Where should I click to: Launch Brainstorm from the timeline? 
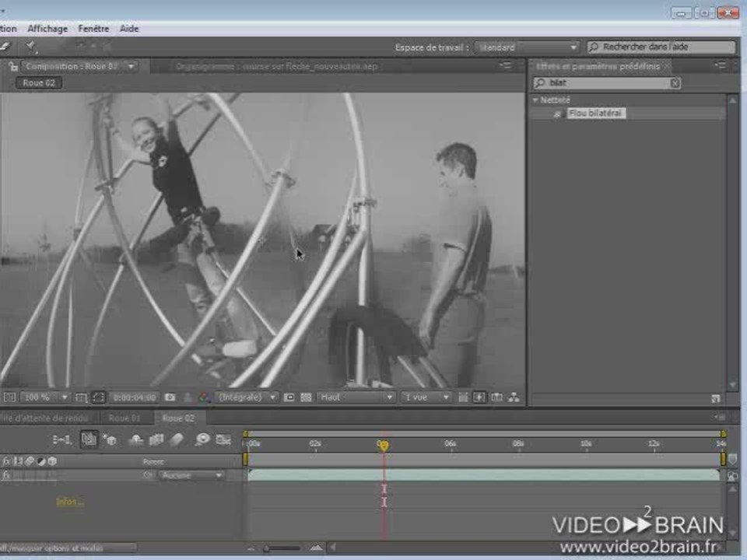click(202, 439)
